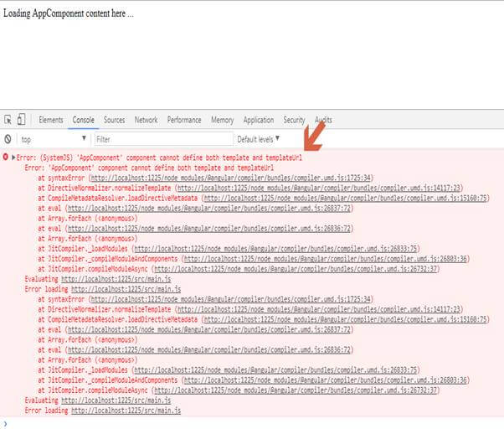The height and width of the screenshot is (429, 504).
Task: Open syntaxError compiler.umd.js:1725:34 link in first trace
Action: 231,178
